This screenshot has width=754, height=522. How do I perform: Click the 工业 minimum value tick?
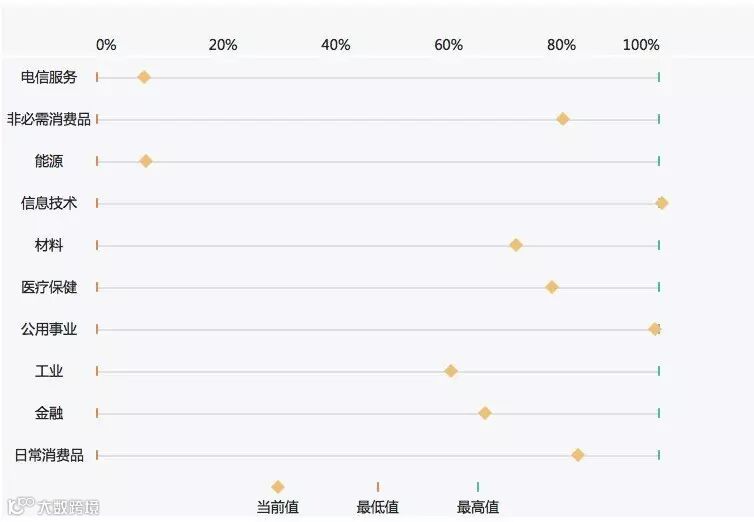tap(97, 371)
